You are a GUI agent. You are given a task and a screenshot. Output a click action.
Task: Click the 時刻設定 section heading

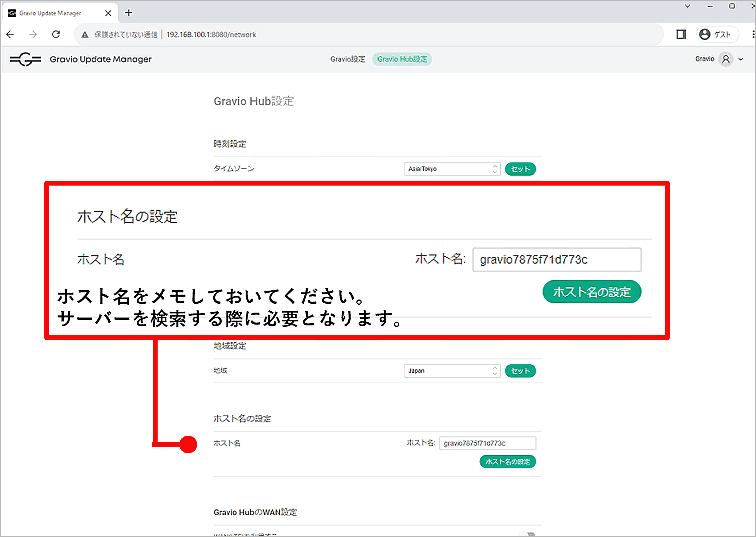pyautogui.click(x=230, y=144)
